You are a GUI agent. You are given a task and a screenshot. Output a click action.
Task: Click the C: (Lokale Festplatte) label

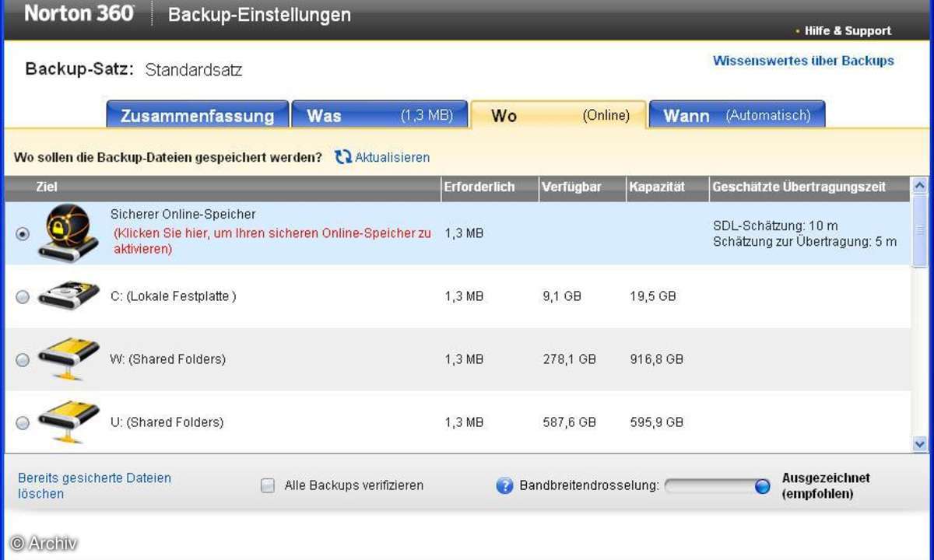[173, 296]
